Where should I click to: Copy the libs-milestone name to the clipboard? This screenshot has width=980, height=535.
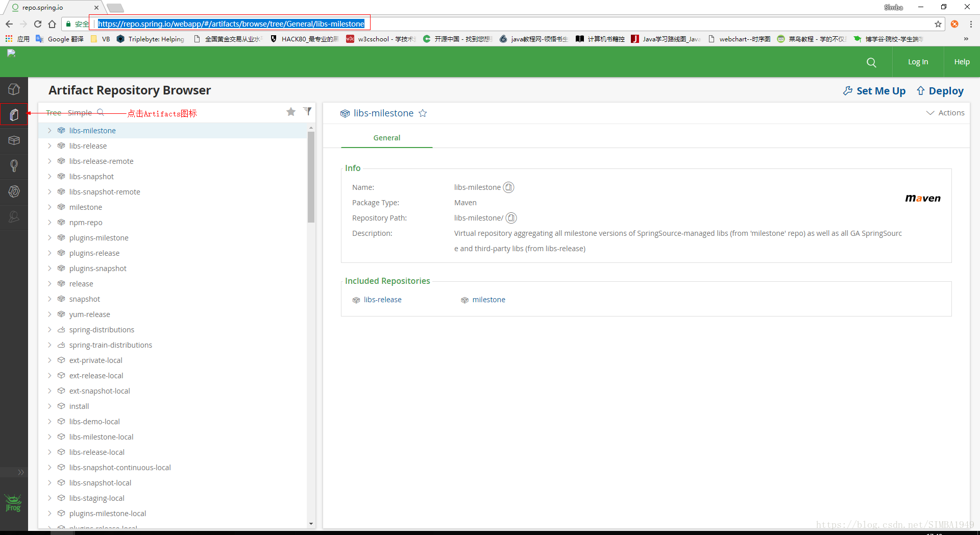click(508, 187)
